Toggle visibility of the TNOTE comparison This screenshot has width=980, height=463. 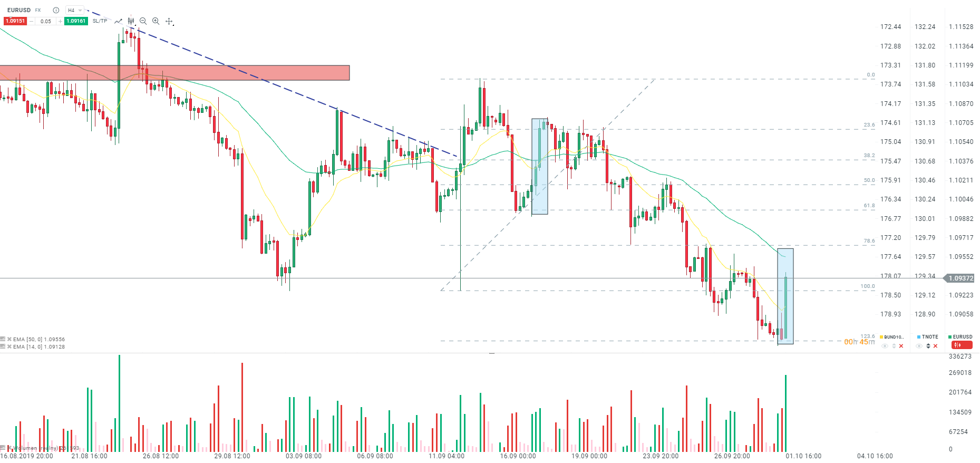click(919, 346)
